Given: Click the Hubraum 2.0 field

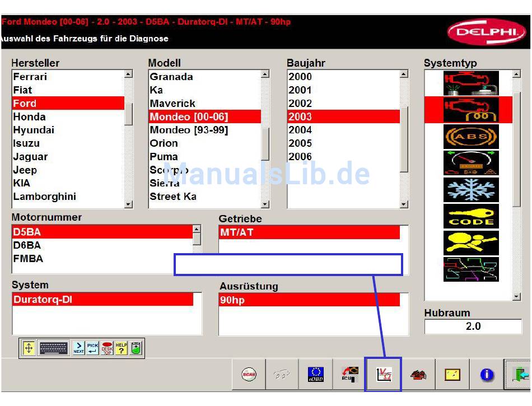Looking at the screenshot, I should [x=473, y=326].
